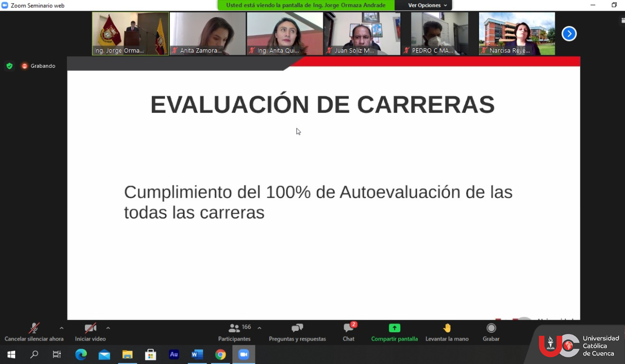Screen dimensions: 625x364
Task: Start recording with Grabar button
Action: pos(491,332)
